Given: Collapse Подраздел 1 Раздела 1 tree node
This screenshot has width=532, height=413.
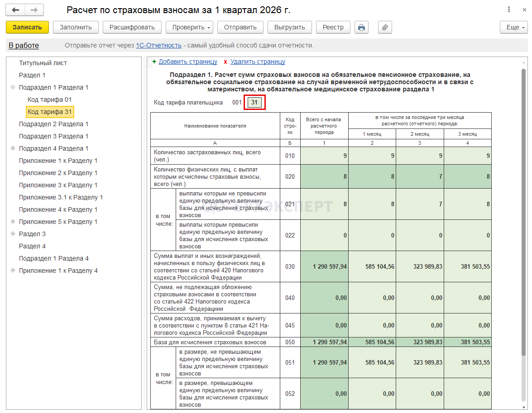Looking at the screenshot, I should pos(13,87).
